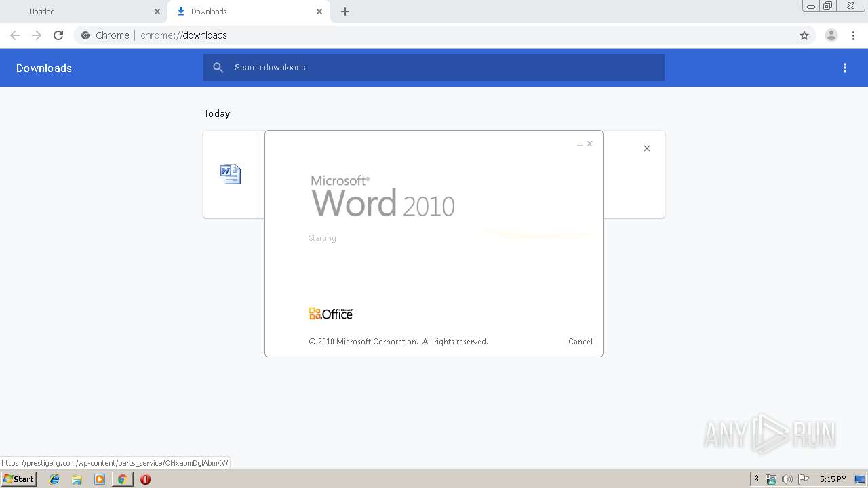Image resolution: width=868 pixels, height=488 pixels.
Task: Click the Downloads page title
Action: 44,68
